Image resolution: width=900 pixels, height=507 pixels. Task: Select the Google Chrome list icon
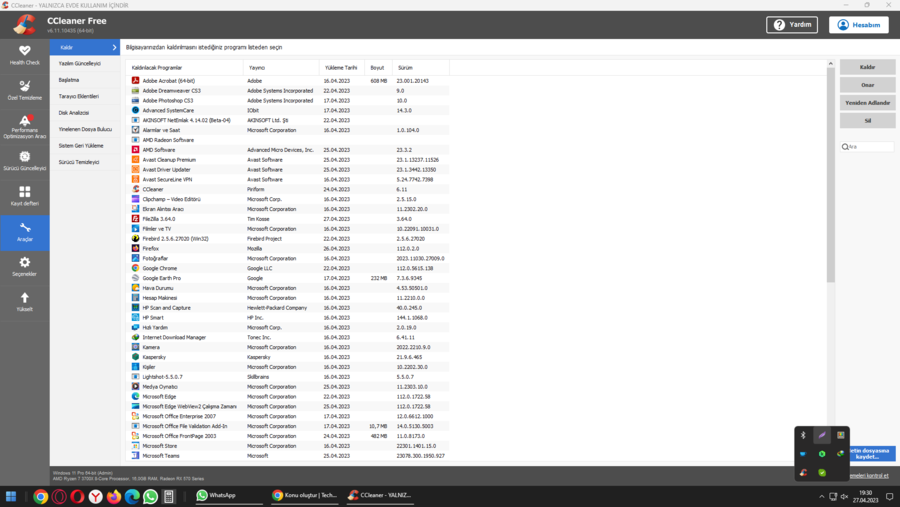pos(135,268)
